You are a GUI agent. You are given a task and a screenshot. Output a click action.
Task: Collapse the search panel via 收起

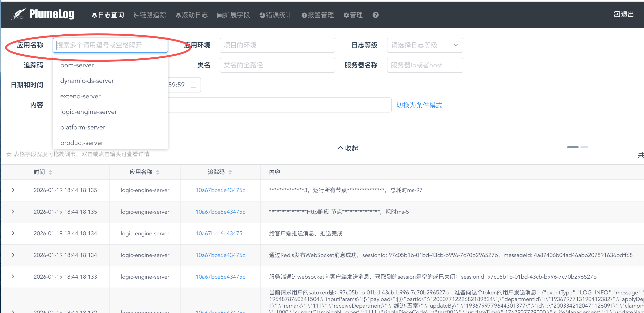(347, 148)
